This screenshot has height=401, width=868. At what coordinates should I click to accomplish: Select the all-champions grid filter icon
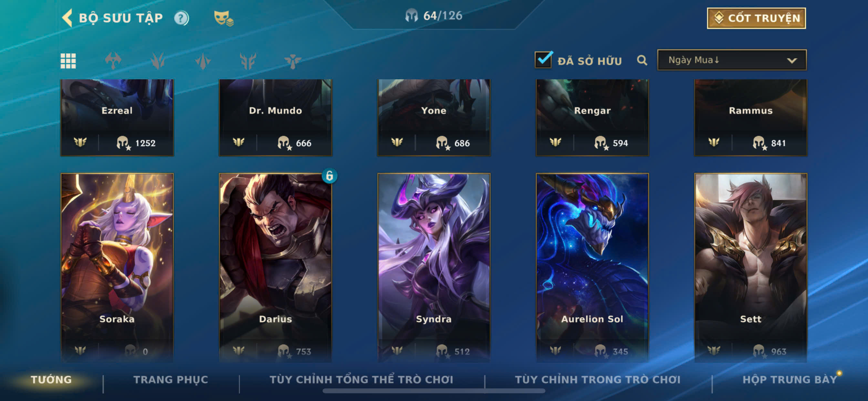(x=68, y=61)
